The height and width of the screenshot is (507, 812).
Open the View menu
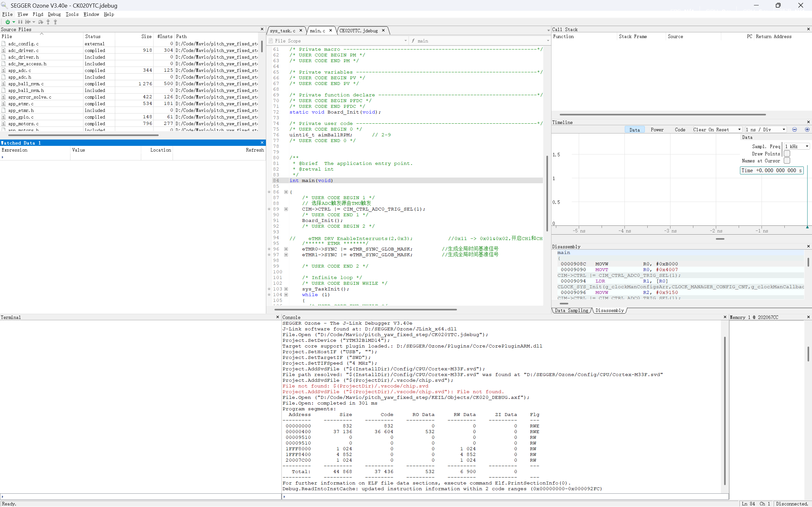(23, 14)
